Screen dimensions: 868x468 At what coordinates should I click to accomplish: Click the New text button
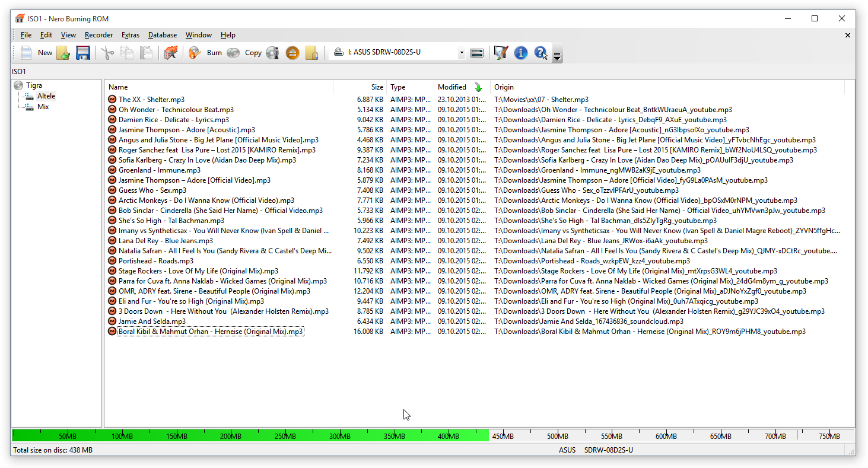pyautogui.click(x=45, y=53)
